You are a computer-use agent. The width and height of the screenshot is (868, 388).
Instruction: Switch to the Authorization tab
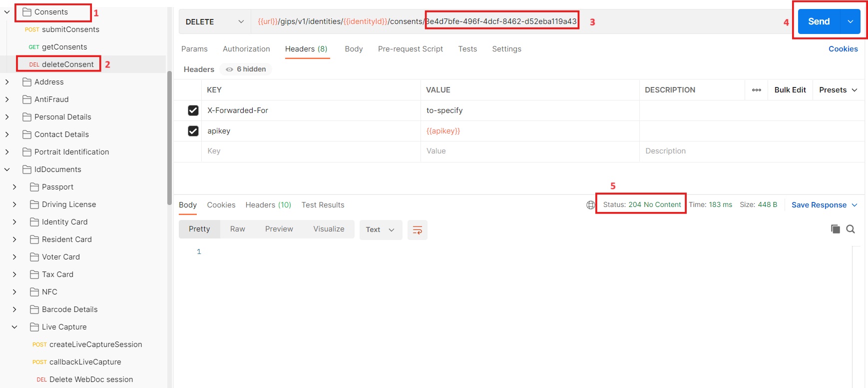click(246, 49)
